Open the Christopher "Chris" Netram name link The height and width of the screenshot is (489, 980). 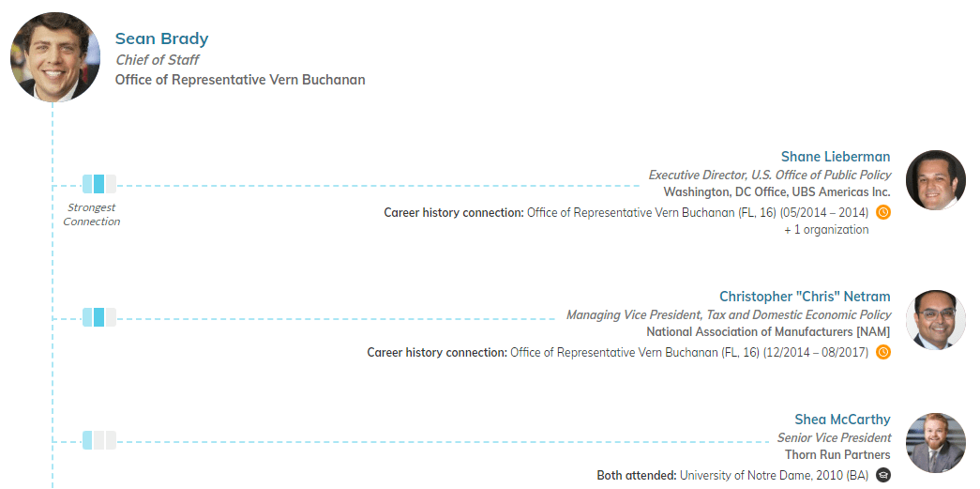(x=805, y=297)
